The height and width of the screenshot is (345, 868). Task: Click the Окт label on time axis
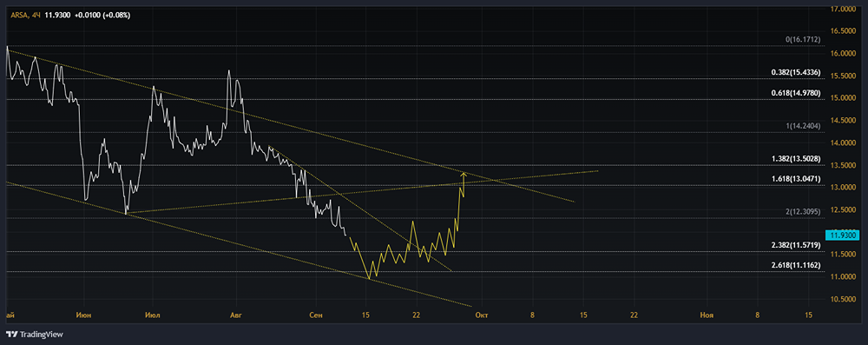pyautogui.click(x=482, y=315)
